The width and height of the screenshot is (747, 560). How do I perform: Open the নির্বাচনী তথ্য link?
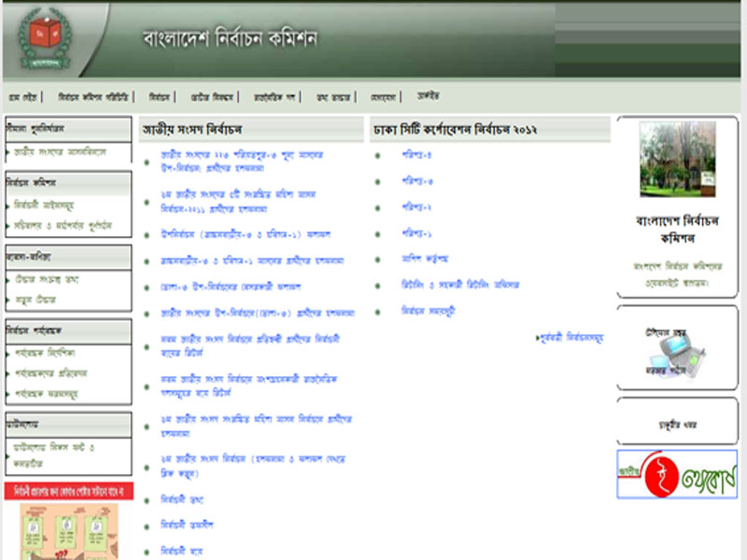tap(182, 499)
